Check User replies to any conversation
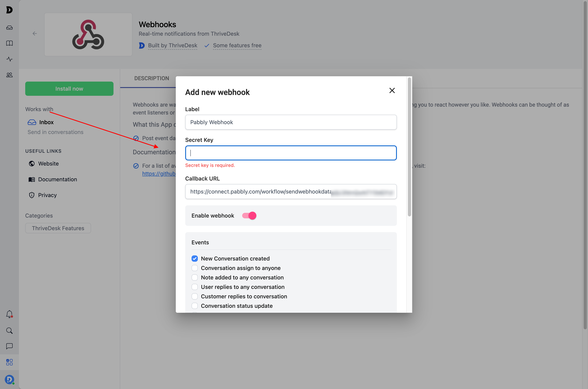Screen dimensions: 588x389 pyautogui.click(x=195, y=287)
